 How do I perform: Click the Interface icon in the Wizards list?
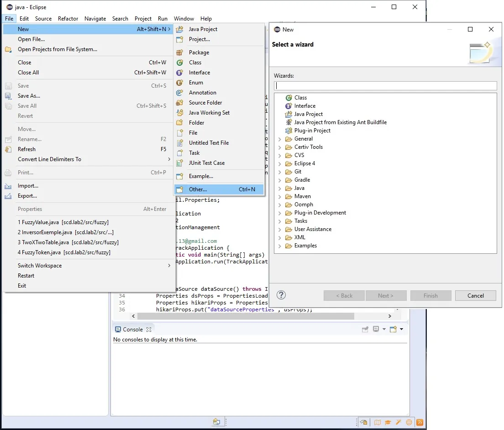tap(289, 106)
